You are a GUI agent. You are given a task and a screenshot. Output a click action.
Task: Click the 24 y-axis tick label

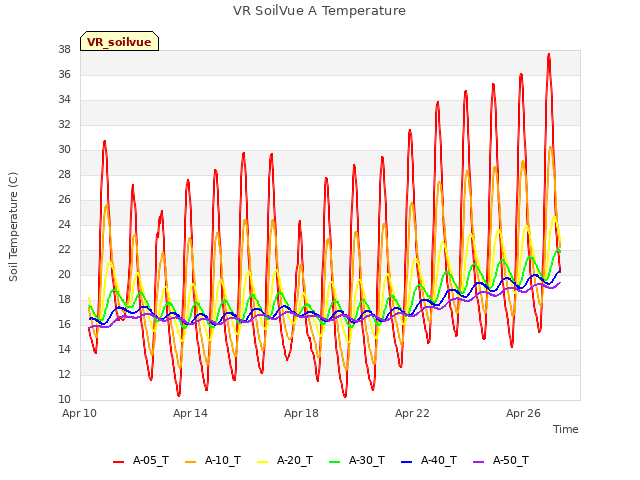pos(64,225)
